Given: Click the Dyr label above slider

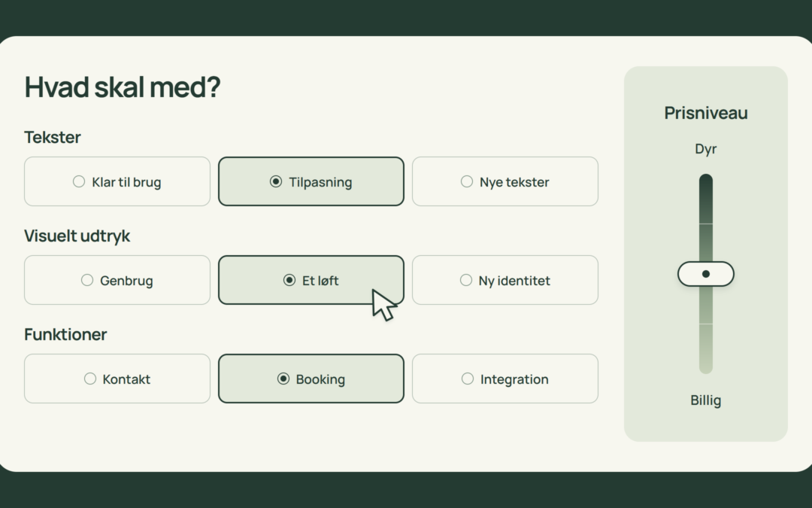Looking at the screenshot, I should (706, 149).
